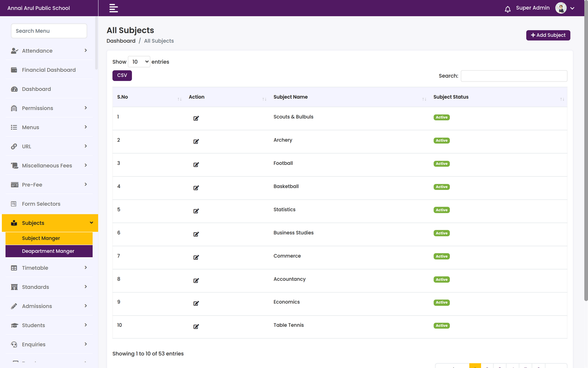588x368 pixels.
Task: Edit the Football subject row
Action: [x=196, y=164]
